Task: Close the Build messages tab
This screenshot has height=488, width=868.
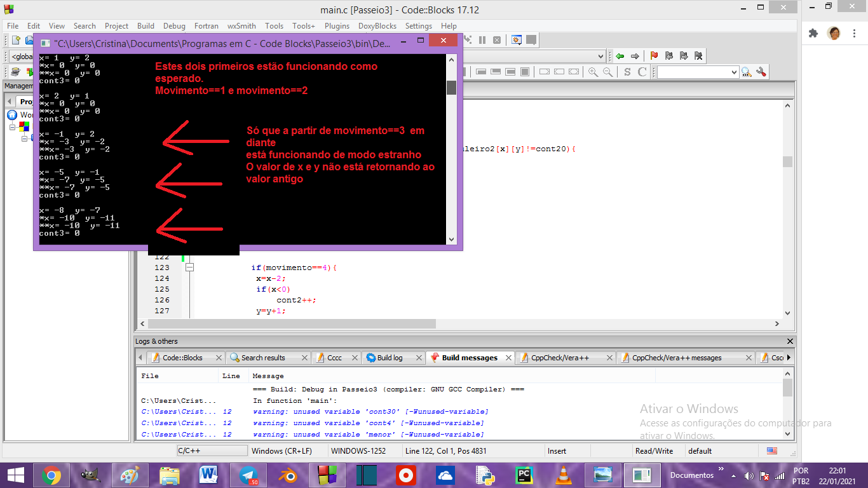Action: (x=508, y=358)
